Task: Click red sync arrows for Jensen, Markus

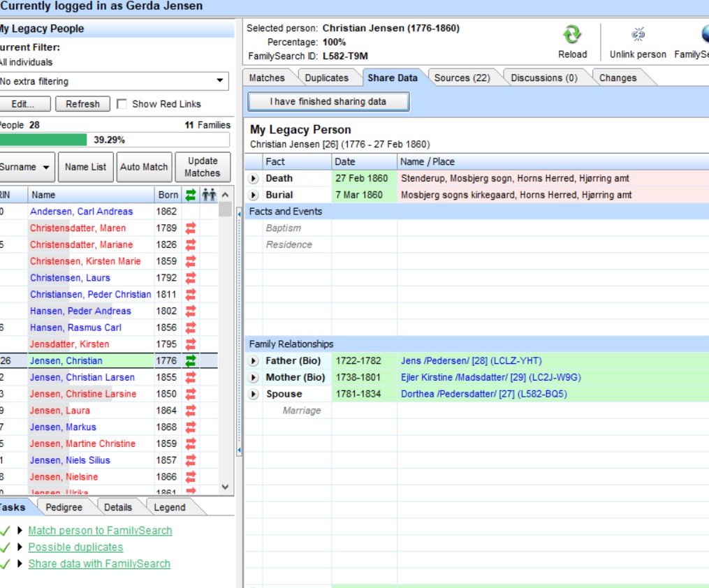Action: point(191,427)
